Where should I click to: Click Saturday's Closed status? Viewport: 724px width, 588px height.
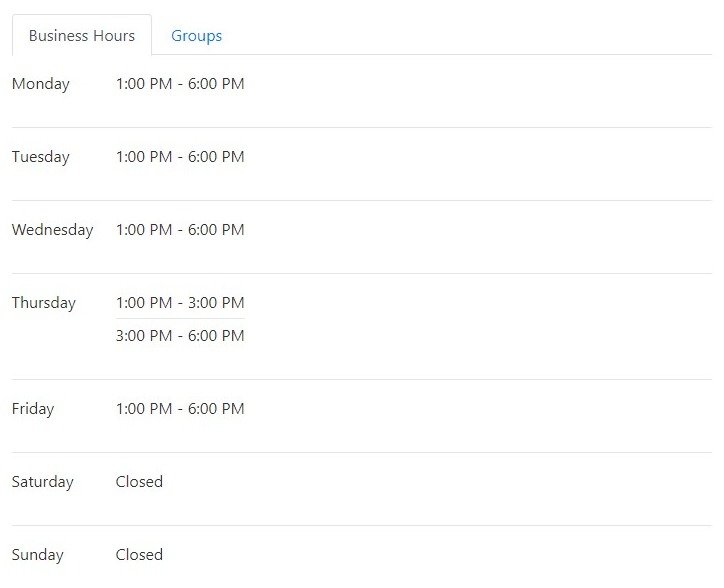coord(139,481)
